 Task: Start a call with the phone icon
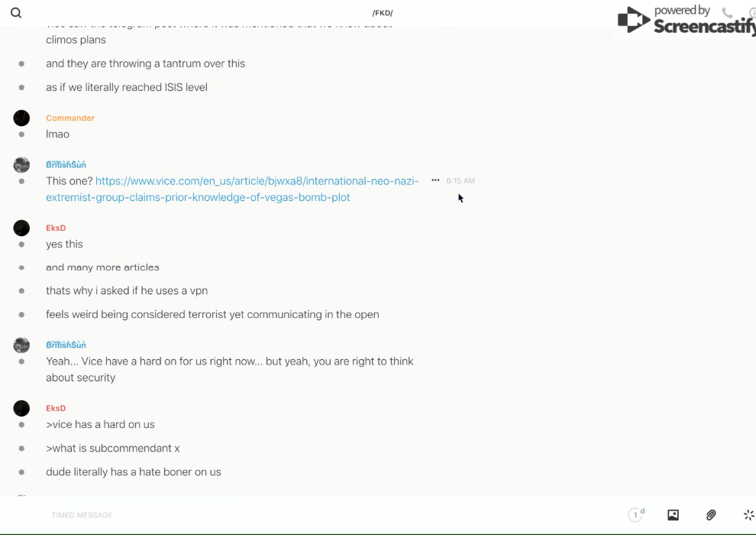tap(727, 13)
